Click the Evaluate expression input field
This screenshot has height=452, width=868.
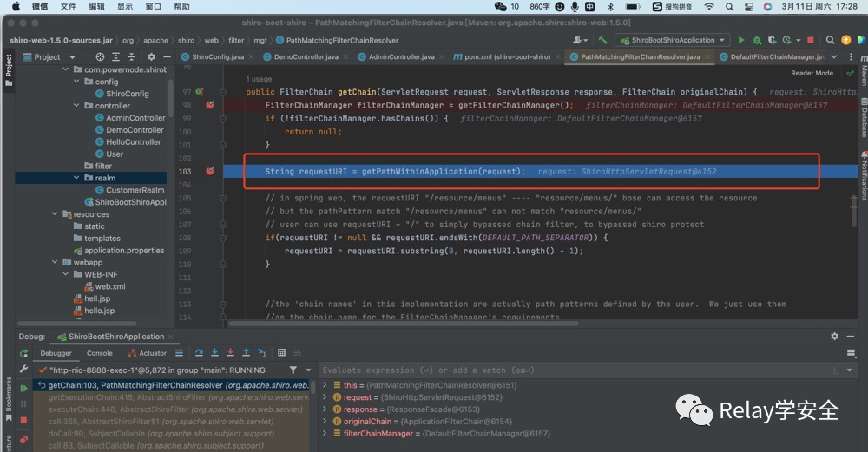[x=573, y=370]
